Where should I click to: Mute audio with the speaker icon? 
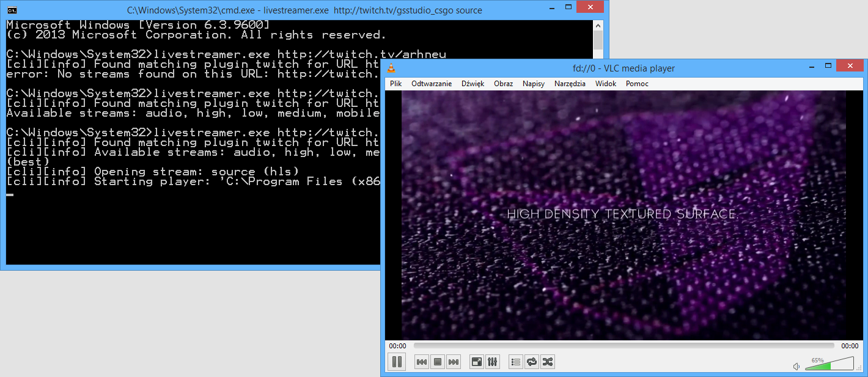point(796,366)
